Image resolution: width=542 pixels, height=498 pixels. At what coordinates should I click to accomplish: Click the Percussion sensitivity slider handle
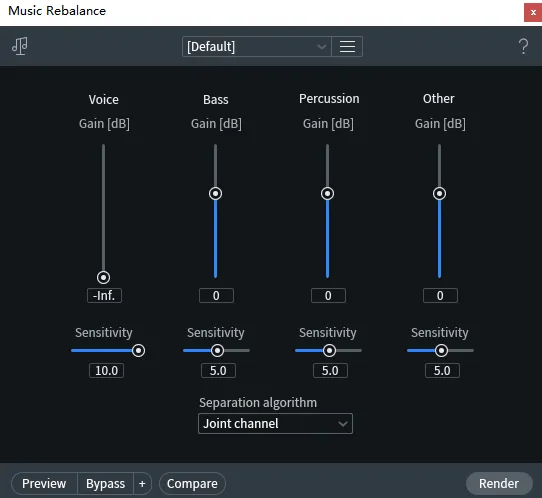(x=329, y=351)
